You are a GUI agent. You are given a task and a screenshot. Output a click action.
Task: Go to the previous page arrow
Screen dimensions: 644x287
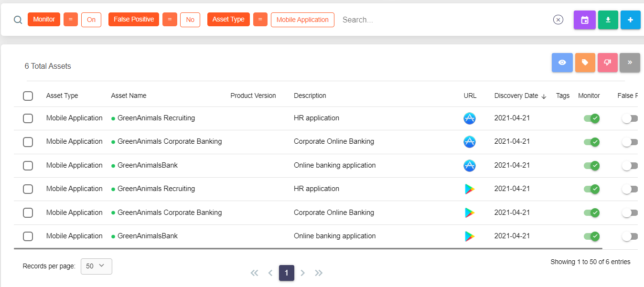[x=270, y=273]
